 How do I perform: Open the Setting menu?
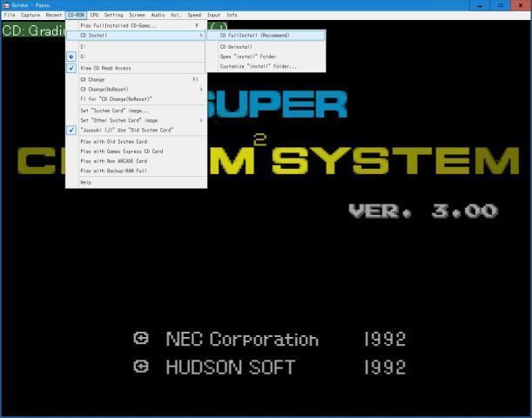(x=113, y=15)
